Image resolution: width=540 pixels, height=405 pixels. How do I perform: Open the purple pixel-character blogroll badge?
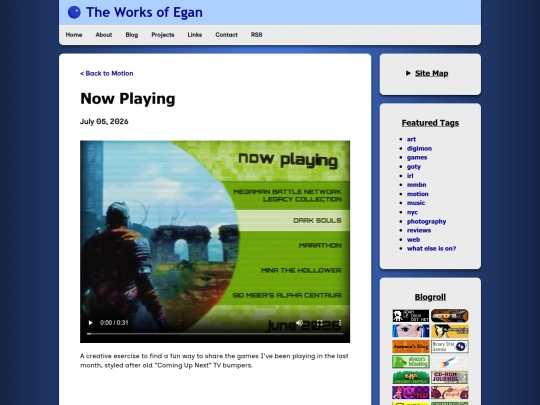tap(411, 392)
